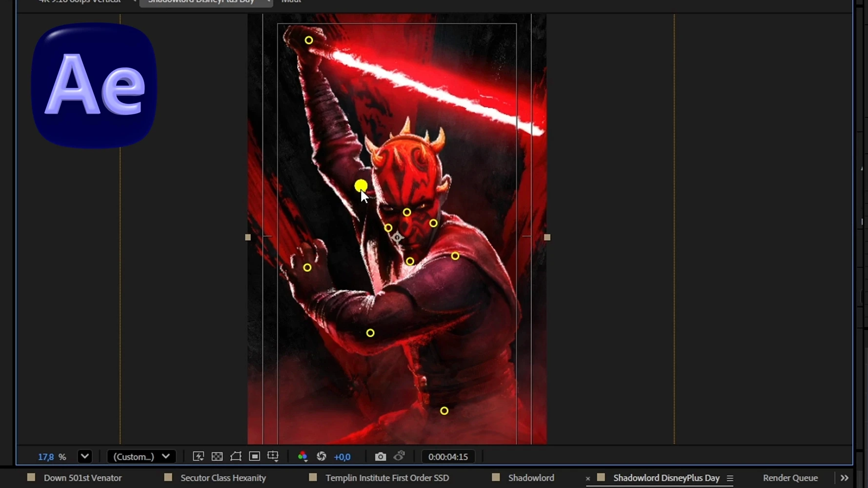
Task: Take a snapshot with the camera icon
Action: pyautogui.click(x=380, y=456)
